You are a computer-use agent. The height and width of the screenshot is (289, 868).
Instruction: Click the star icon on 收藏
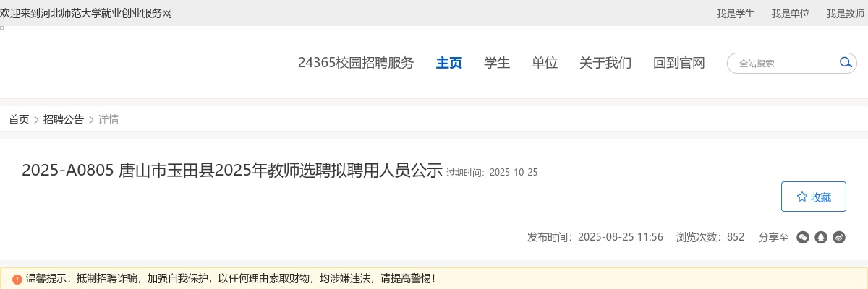801,197
